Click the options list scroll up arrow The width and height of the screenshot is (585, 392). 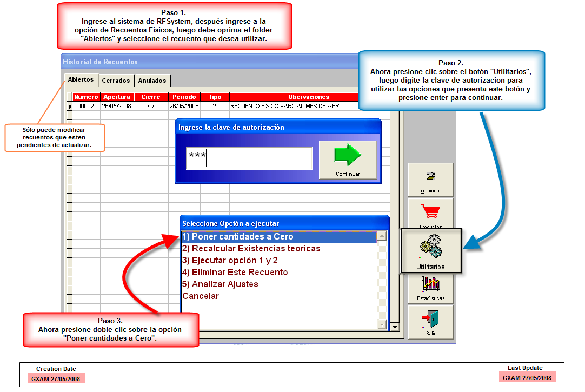point(382,236)
